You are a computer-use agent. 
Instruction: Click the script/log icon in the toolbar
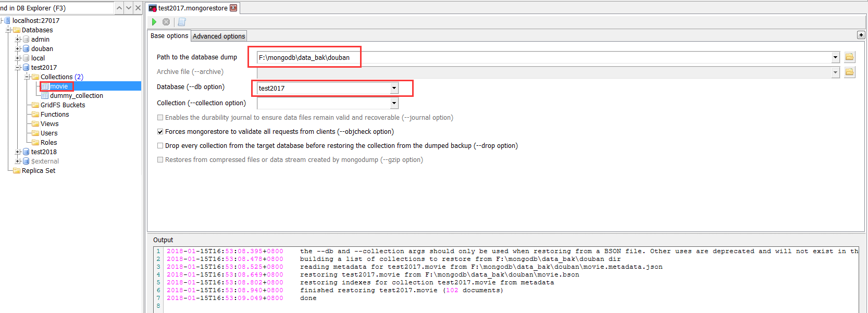click(182, 22)
